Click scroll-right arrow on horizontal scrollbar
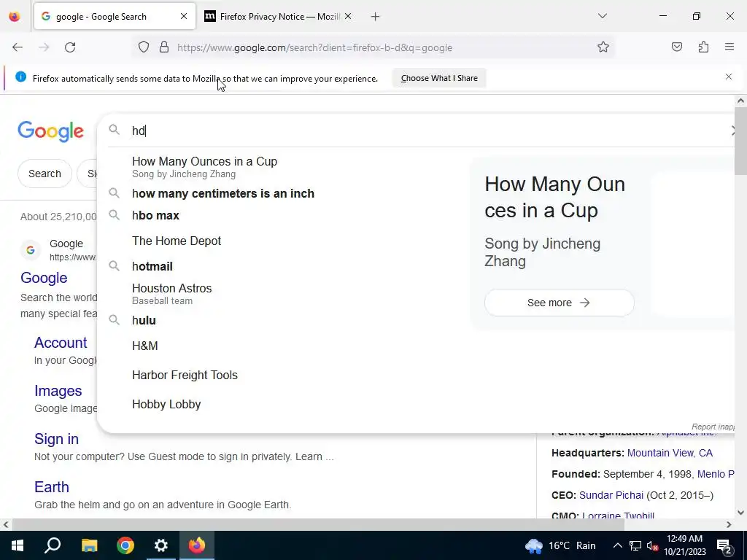The height and width of the screenshot is (560, 747). click(x=729, y=524)
